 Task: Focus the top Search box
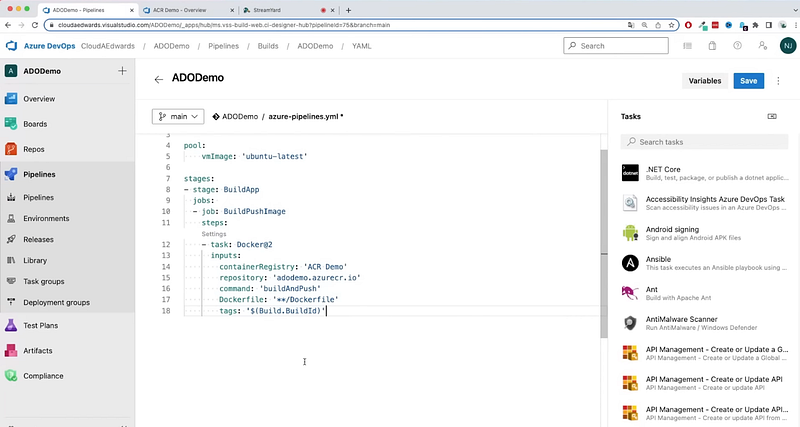point(616,45)
